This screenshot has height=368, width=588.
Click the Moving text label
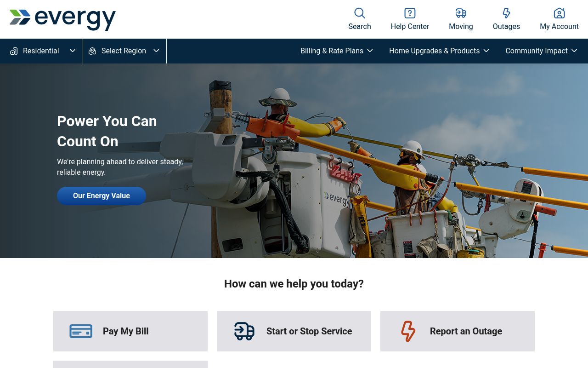point(461,27)
